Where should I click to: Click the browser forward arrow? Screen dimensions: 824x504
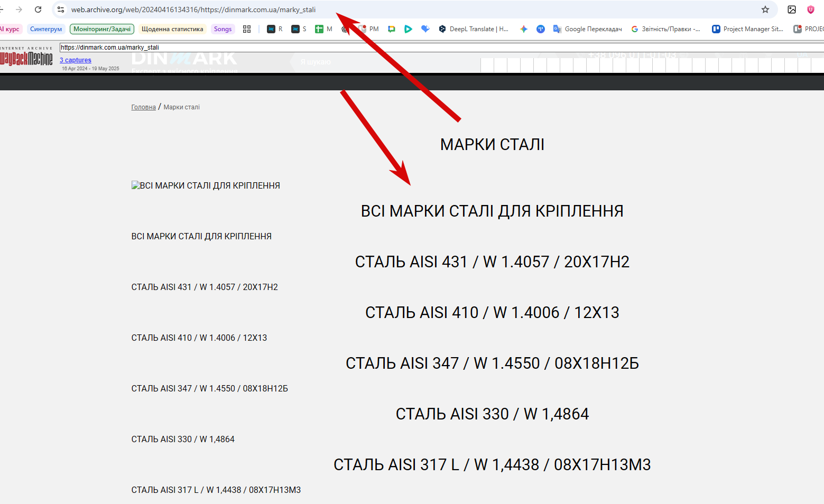click(19, 10)
